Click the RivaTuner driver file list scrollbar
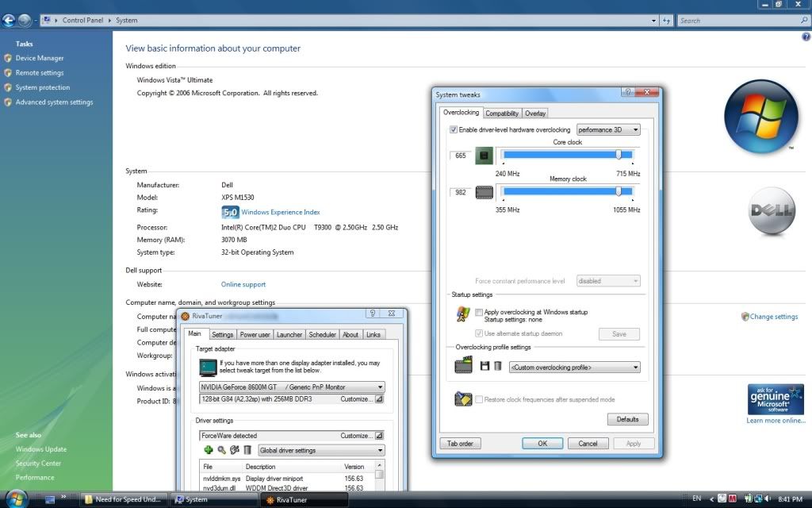 point(380,476)
